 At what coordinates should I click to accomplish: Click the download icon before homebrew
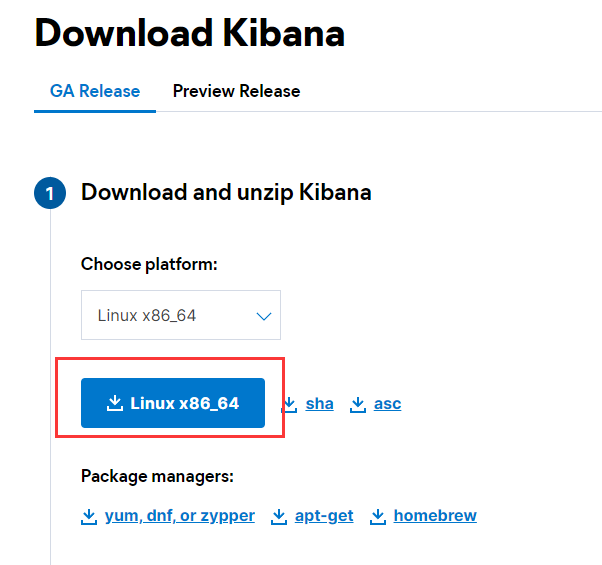(378, 516)
